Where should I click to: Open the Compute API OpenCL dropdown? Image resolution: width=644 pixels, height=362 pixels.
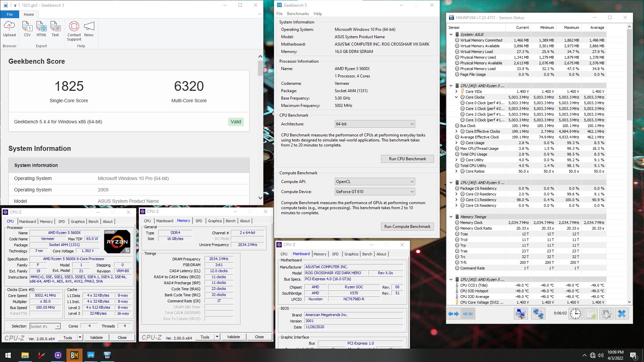point(375,182)
